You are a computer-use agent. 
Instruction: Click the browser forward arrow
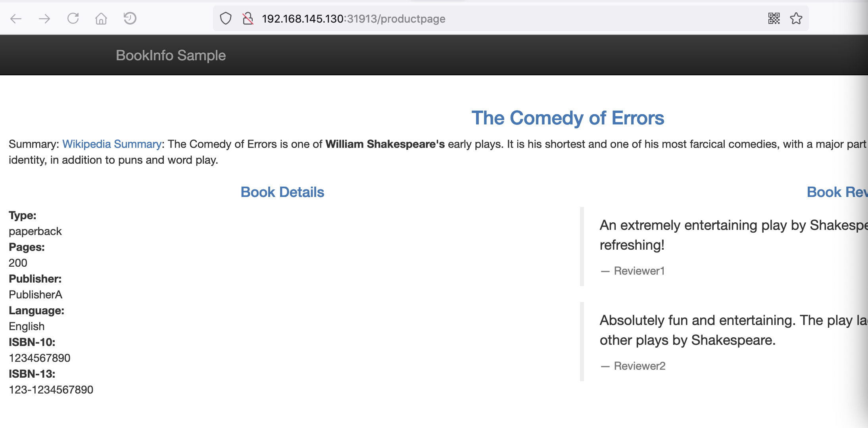tap(44, 19)
